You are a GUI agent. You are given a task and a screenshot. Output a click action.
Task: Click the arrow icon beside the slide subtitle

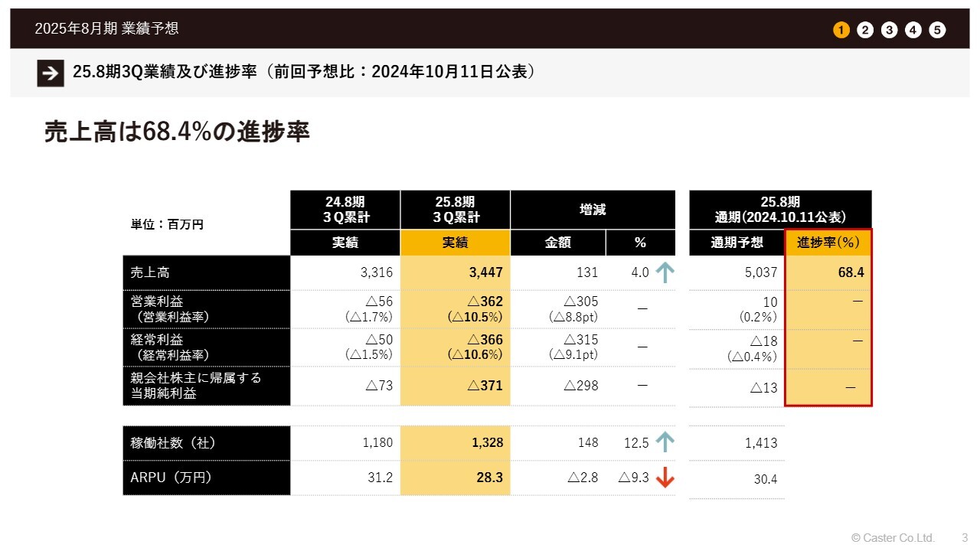coord(50,73)
